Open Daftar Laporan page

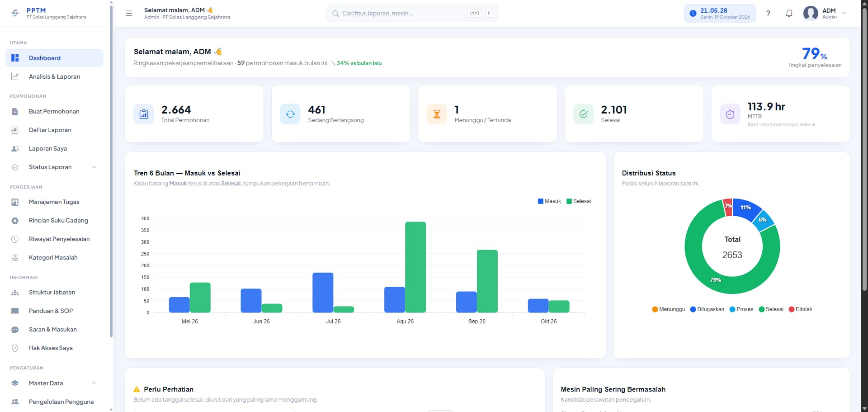(54, 130)
